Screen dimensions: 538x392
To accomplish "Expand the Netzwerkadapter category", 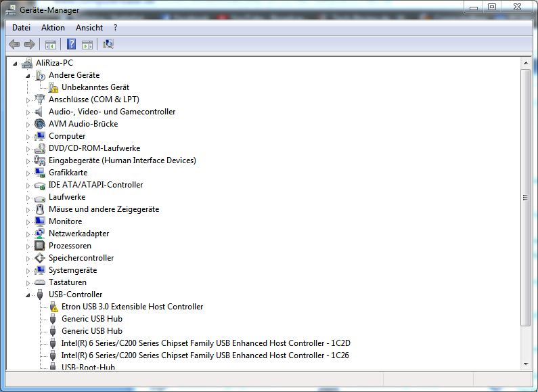I will (28, 234).
